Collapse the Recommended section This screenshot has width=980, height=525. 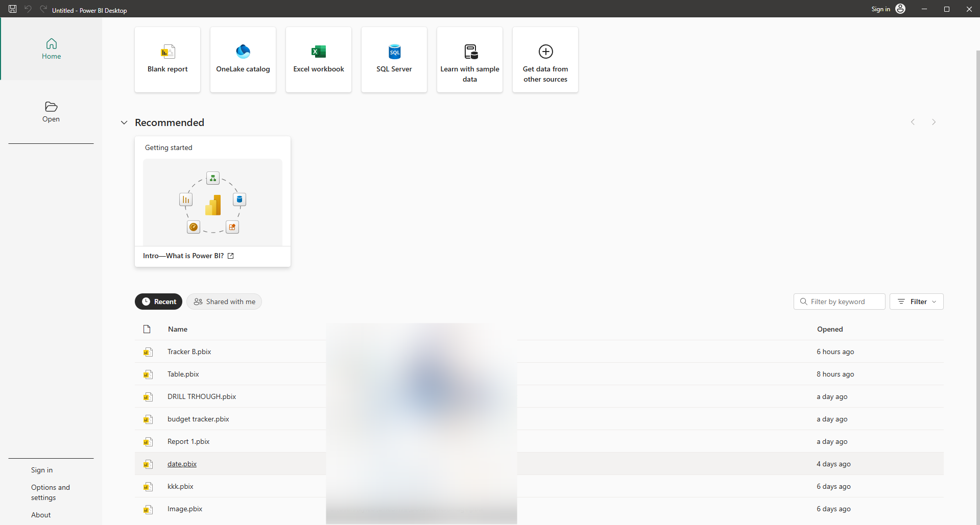pos(124,122)
